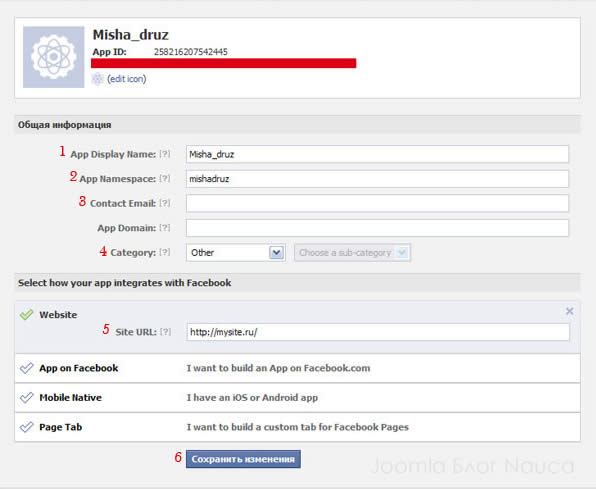Enable the Page Tab checkmark
Screen dimensions: 596x489
(x=27, y=427)
